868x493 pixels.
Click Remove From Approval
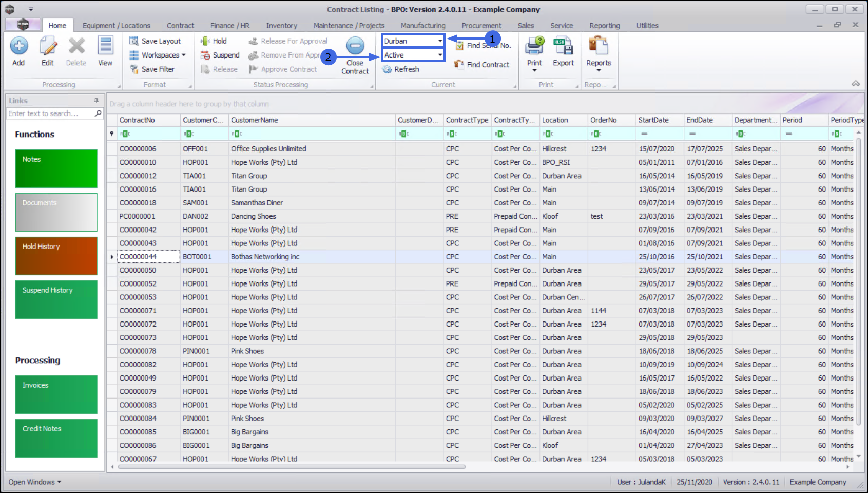[284, 55]
